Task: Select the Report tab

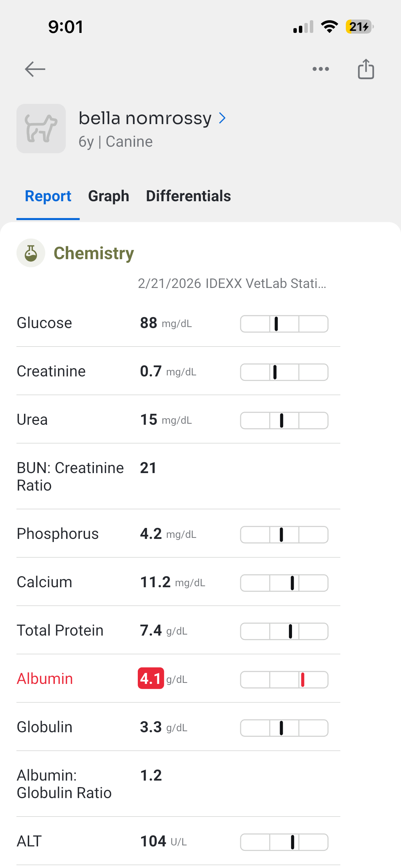Action: pos(48,196)
